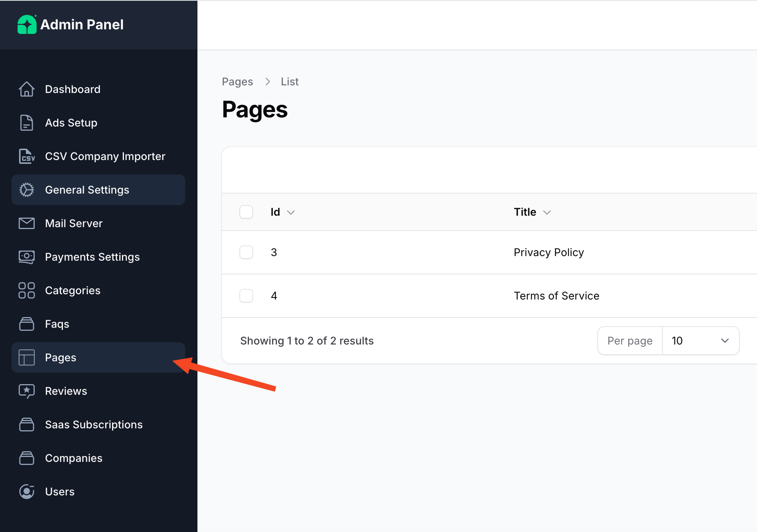Sort by the Title column chevron
Screen dimensions: 757x532
point(547,212)
